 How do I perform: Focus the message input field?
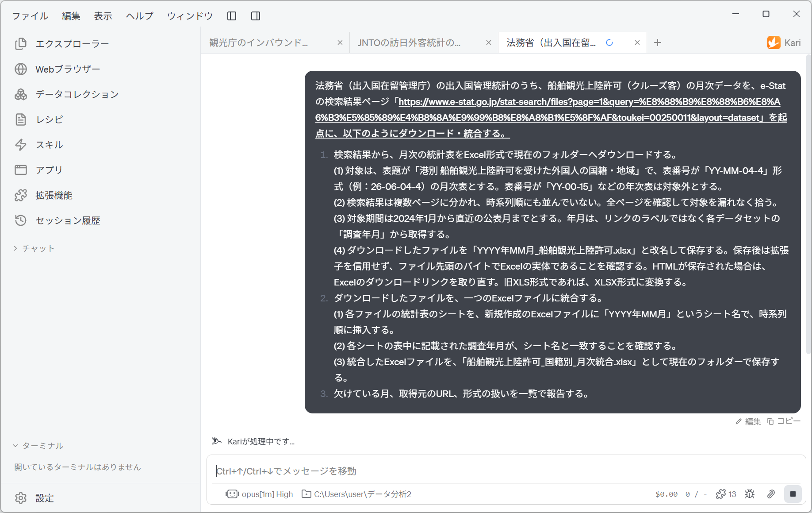pyautogui.click(x=506, y=471)
